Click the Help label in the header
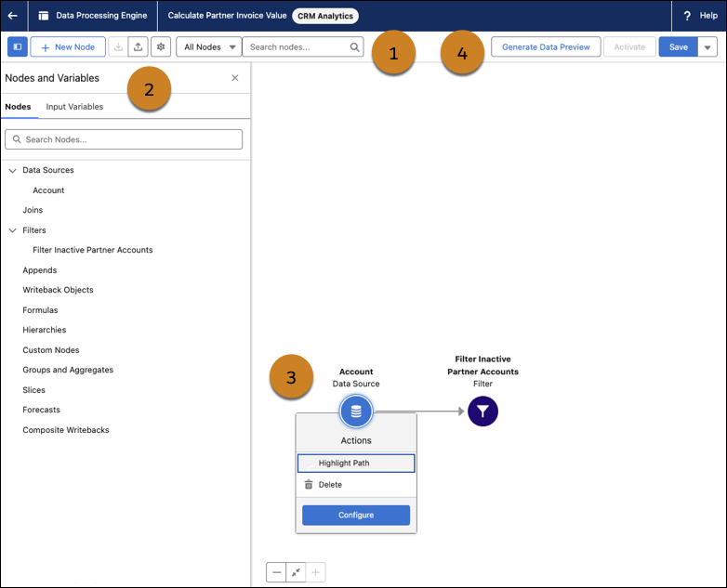The width and height of the screenshot is (727, 588). tap(708, 16)
